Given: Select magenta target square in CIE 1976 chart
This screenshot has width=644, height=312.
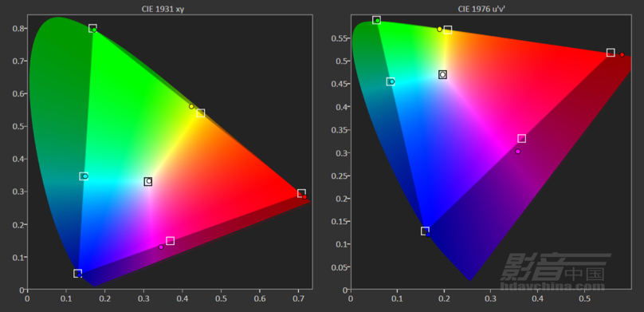Looking at the screenshot, I should coord(521,139).
